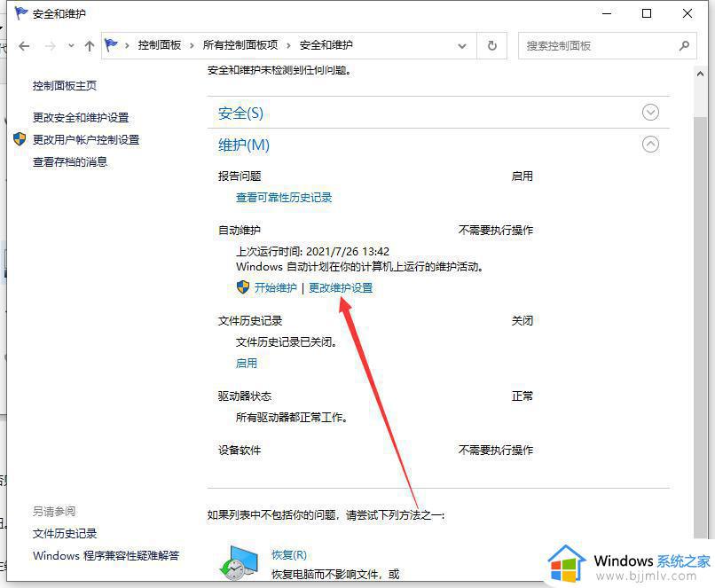This screenshot has height=588, width=715.
Task: Open 文件历史记录 under 另请参阅
Action: pos(65,533)
